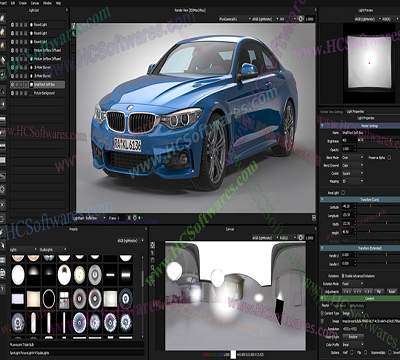Select the Alpha Multiply content tab
400x360 pixels.
357,305
